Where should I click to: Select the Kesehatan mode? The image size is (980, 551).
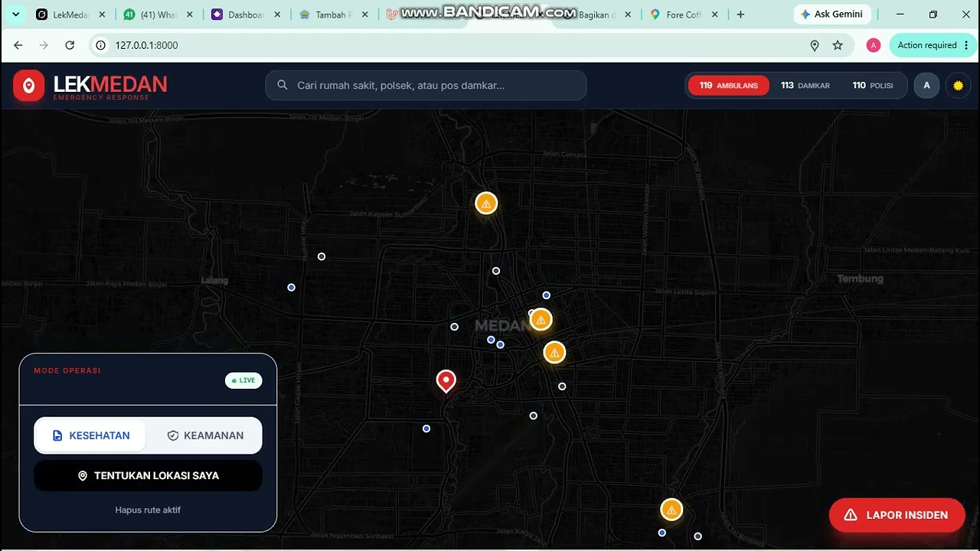pos(90,435)
